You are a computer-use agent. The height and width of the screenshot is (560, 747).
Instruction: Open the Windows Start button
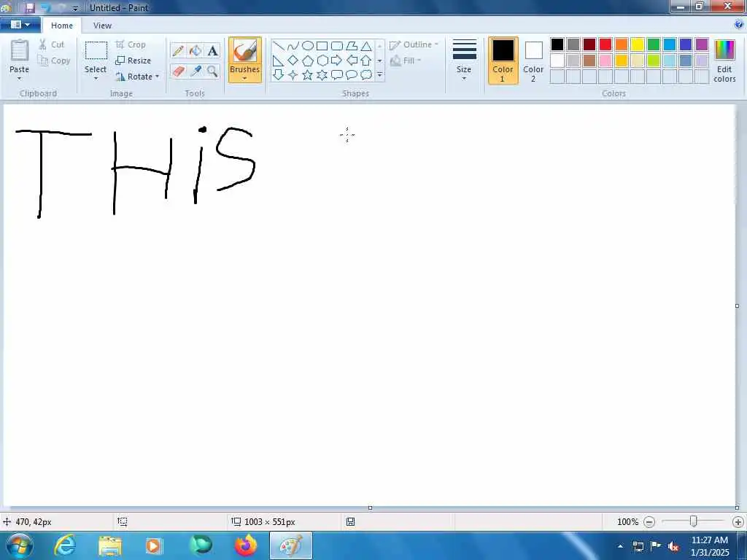19,545
